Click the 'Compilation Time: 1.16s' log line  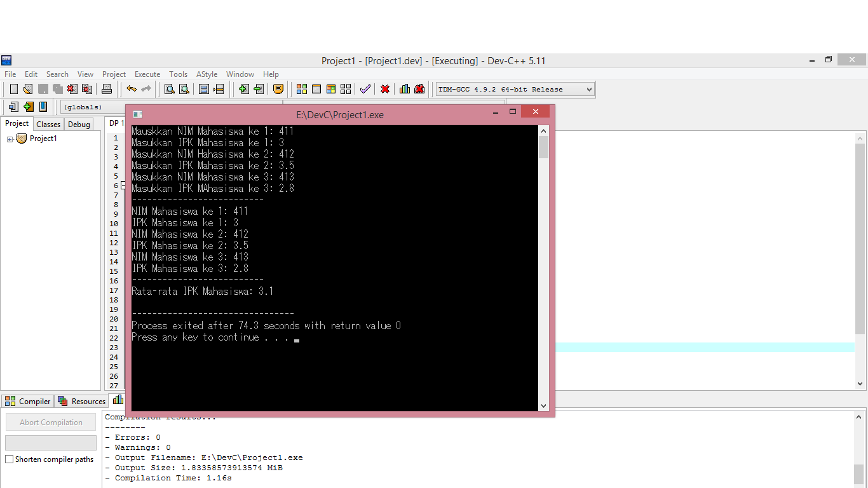[x=168, y=478]
